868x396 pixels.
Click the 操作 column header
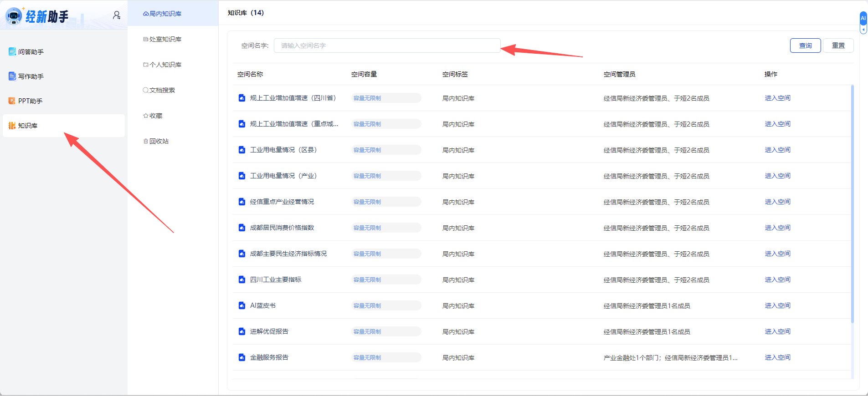tap(771, 74)
